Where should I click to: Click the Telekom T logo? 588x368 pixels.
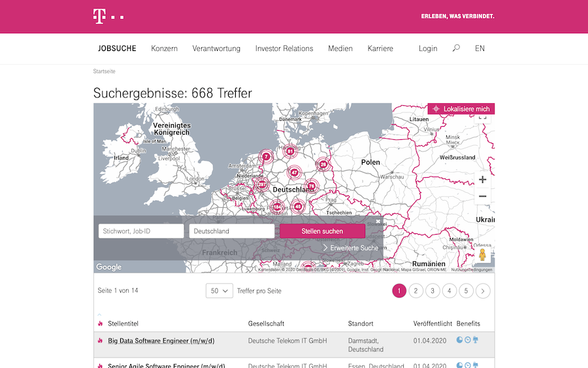click(x=99, y=16)
